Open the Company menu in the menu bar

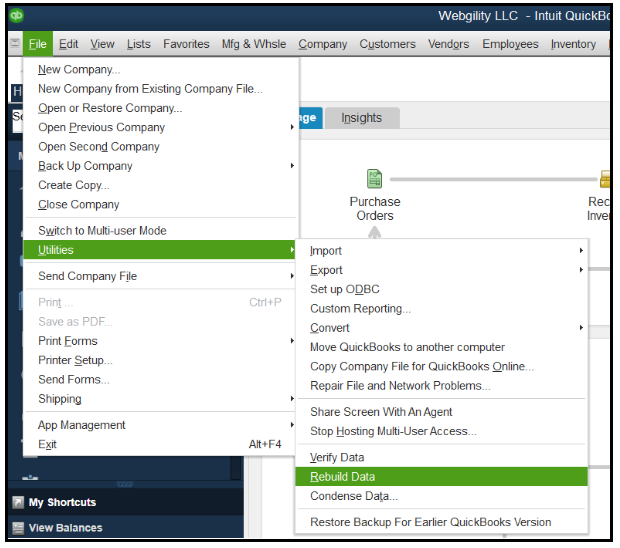tap(323, 44)
